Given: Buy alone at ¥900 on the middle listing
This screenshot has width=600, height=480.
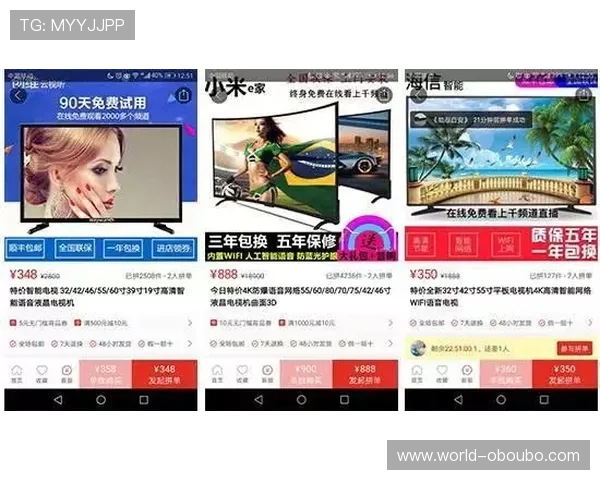Looking at the screenshot, I should [307, 374].
